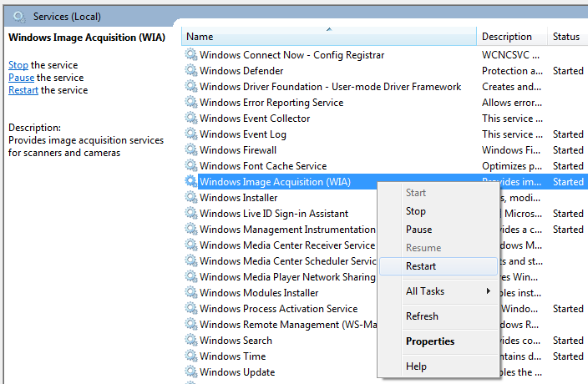Expand the All Tasks submenu
This screenshot has width=588, height=384.
pos(438,291)
